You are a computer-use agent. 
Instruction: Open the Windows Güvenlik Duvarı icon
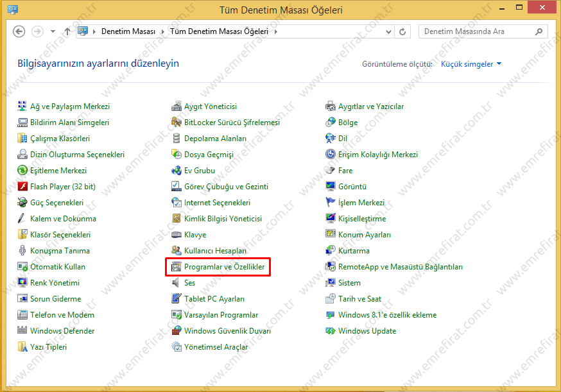(x=177, y=331)
